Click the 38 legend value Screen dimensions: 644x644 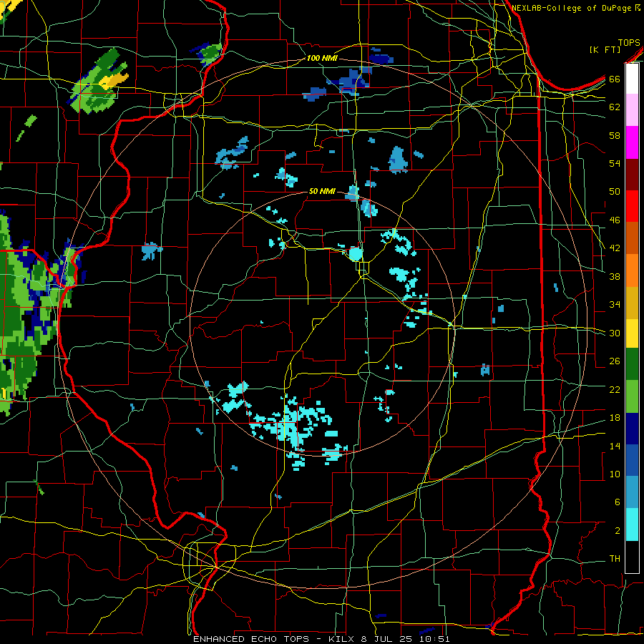tap(615, 276)
